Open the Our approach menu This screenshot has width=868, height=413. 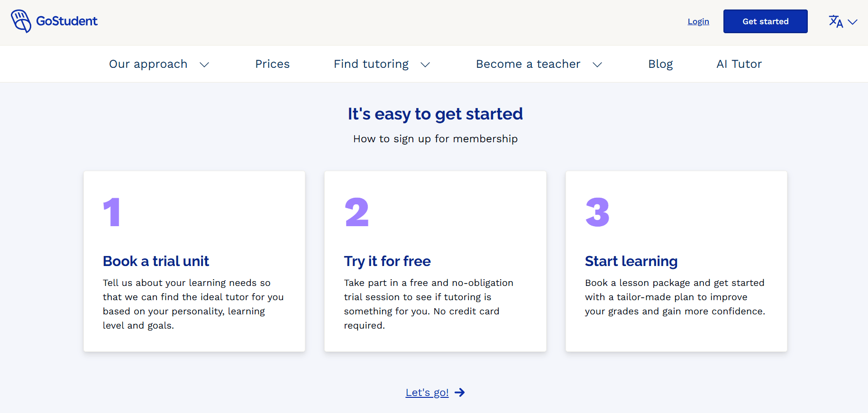(148, 64)
